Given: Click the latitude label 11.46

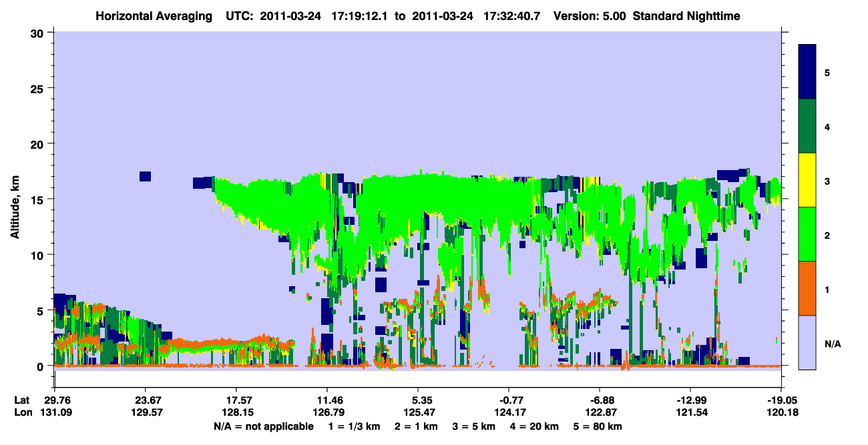Looking at the screenshot, I should [x=327, y=400].
